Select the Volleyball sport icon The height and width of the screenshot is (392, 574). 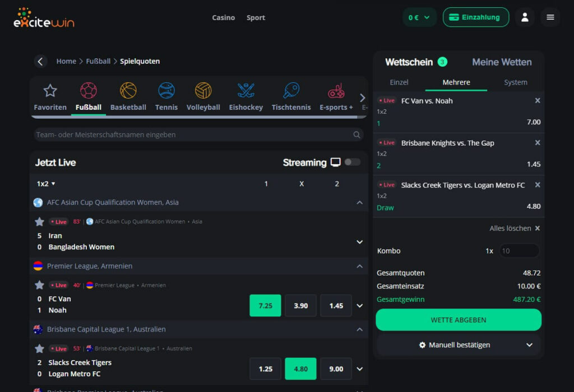tap(203, 97)
